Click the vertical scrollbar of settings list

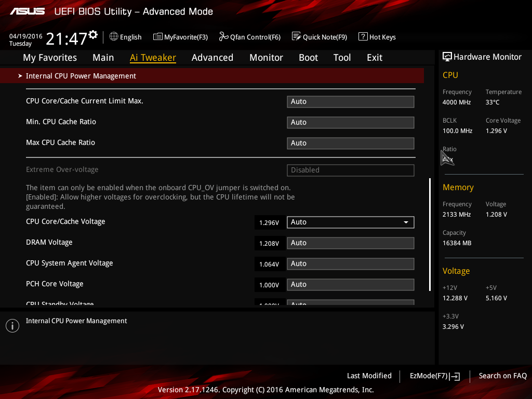click(x=430, y=234)
